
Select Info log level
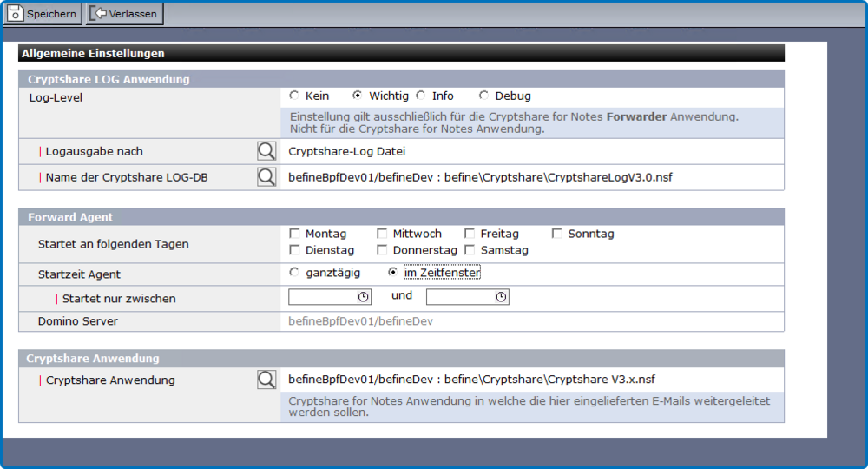[421, 96]
